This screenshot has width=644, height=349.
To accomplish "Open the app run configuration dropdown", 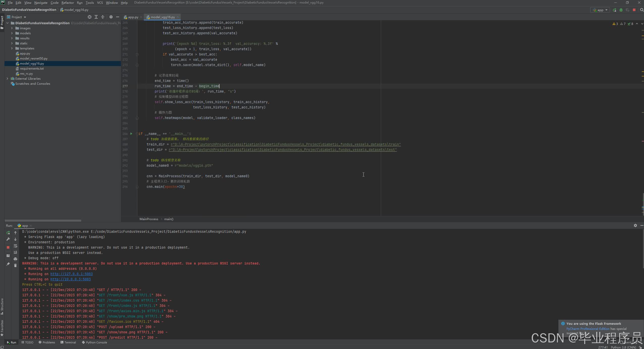I will click(x=600, y=10).
